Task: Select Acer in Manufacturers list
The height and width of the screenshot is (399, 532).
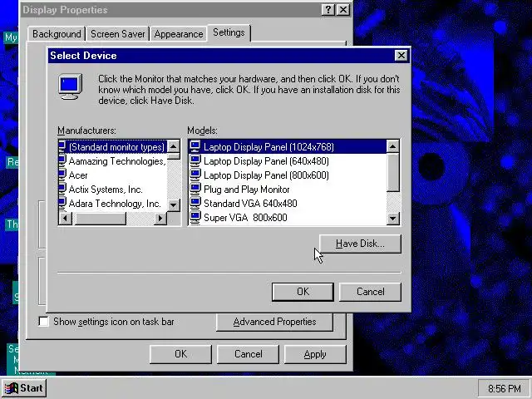Action: [x=113, y=175]
